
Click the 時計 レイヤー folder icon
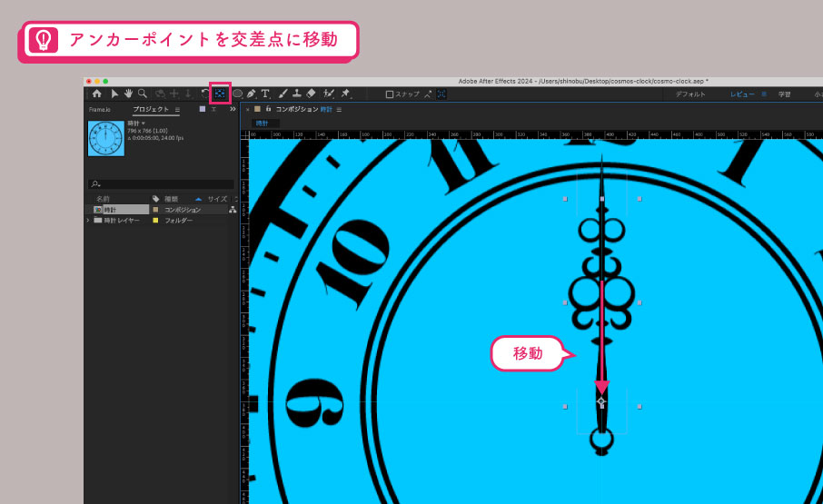coord(97,221)
